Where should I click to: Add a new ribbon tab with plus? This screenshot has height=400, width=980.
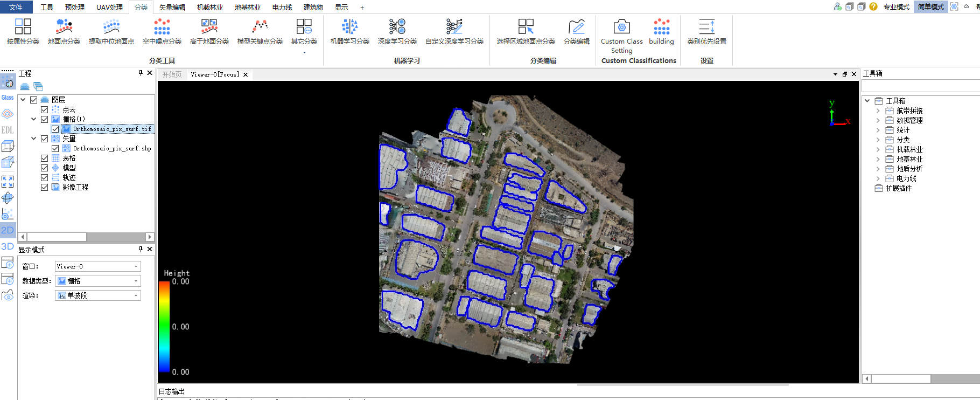coord(362,8)
